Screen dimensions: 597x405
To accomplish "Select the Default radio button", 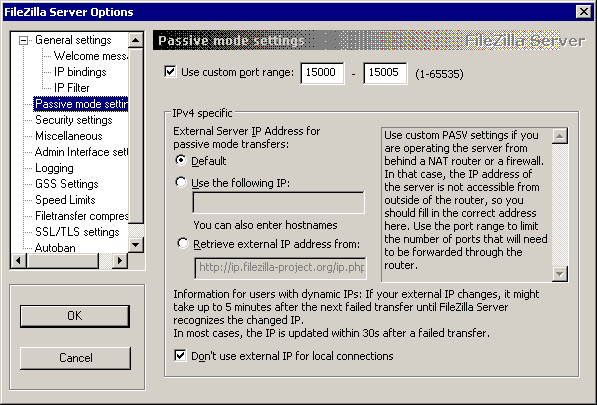I will pyautogui.click(x=181, y=160).
